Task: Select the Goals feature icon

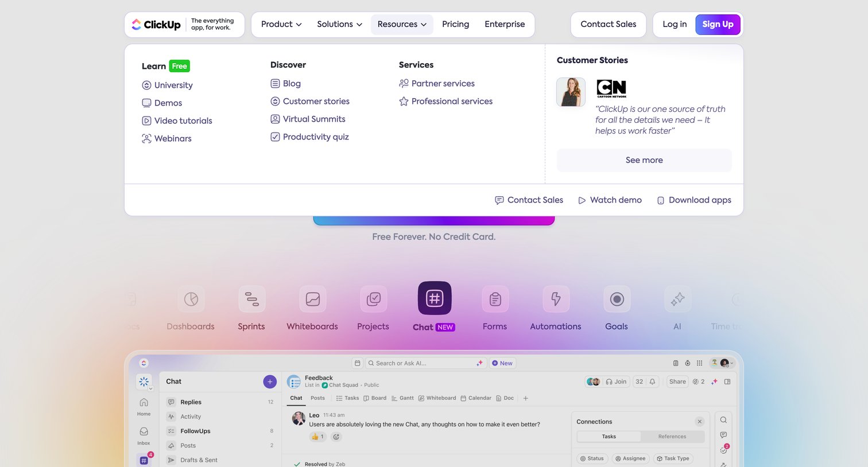Action: 617,299
